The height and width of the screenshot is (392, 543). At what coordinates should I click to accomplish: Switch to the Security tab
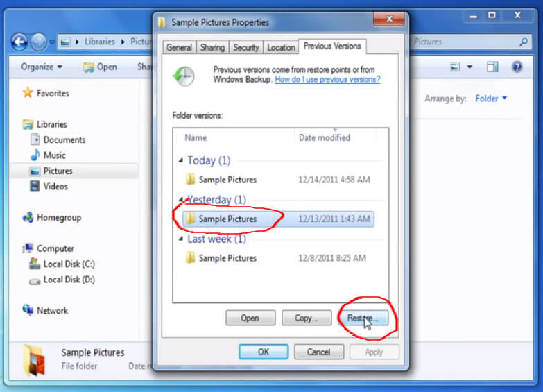[x=246, y=47]
